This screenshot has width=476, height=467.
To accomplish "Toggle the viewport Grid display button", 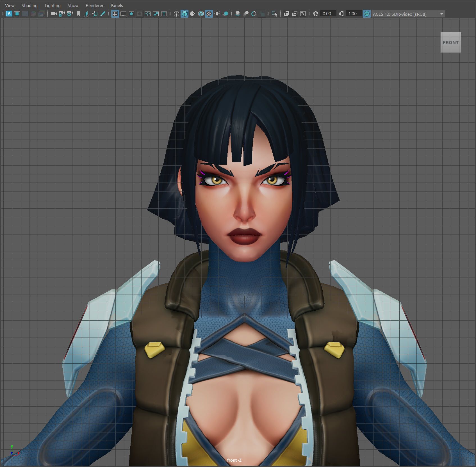I will (115, 14).
